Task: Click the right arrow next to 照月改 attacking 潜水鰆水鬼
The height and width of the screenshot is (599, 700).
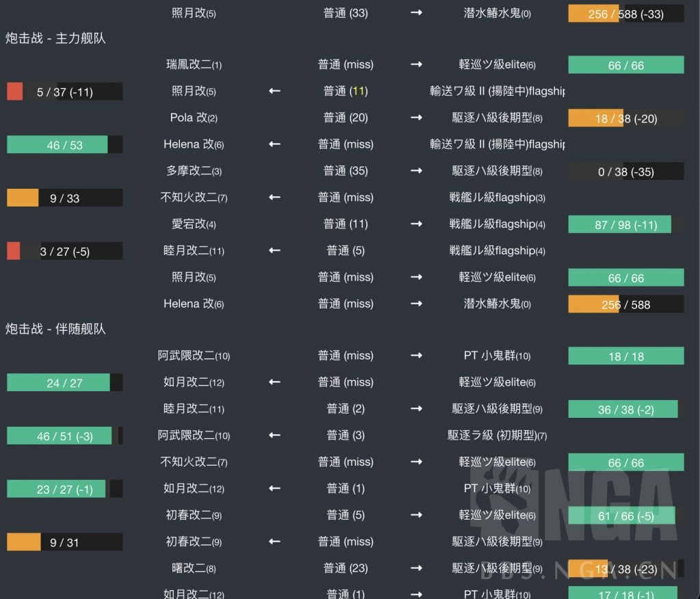Action: pos(416,13)
